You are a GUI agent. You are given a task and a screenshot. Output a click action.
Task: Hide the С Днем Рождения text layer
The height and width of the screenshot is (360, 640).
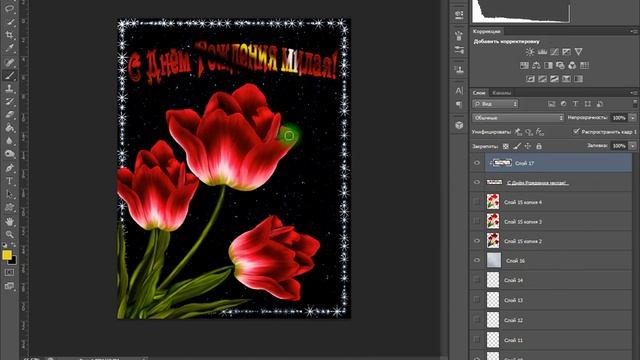[x=477, y=182]
